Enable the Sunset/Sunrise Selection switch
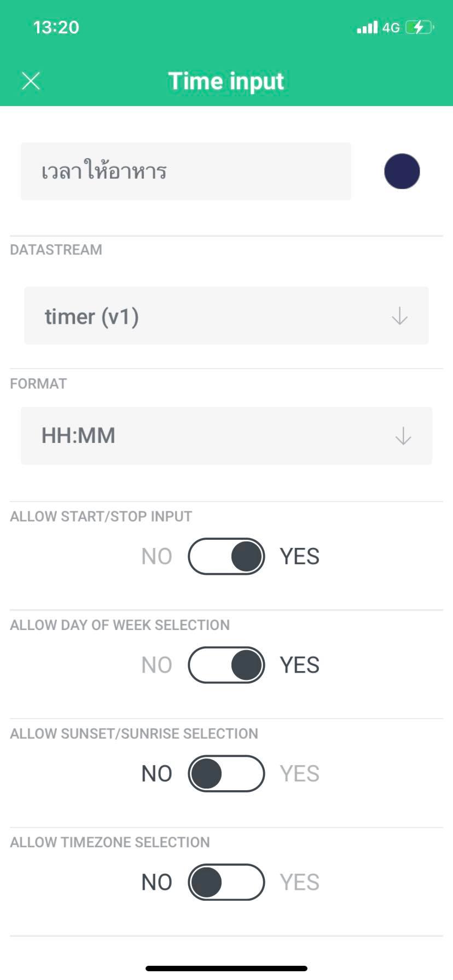The height and width of the screenshot is (980, 453). [226, 774]
